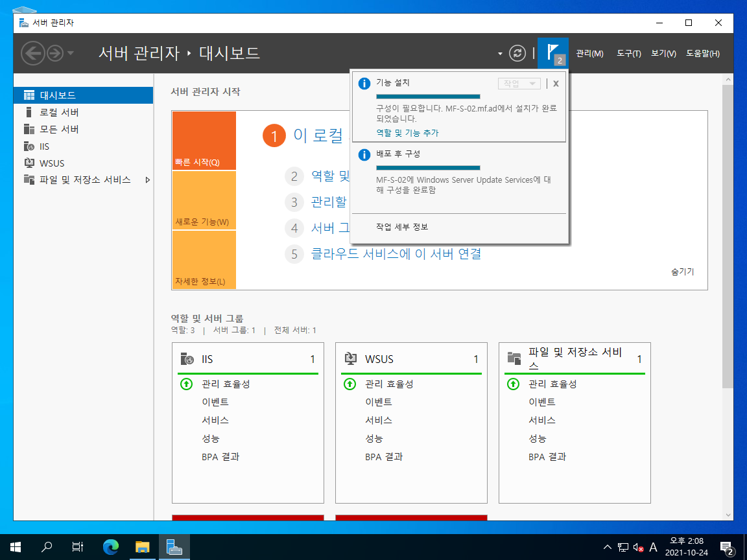
Task: Click the 배포 후 구성 info icon
Action: coord(364,155)
